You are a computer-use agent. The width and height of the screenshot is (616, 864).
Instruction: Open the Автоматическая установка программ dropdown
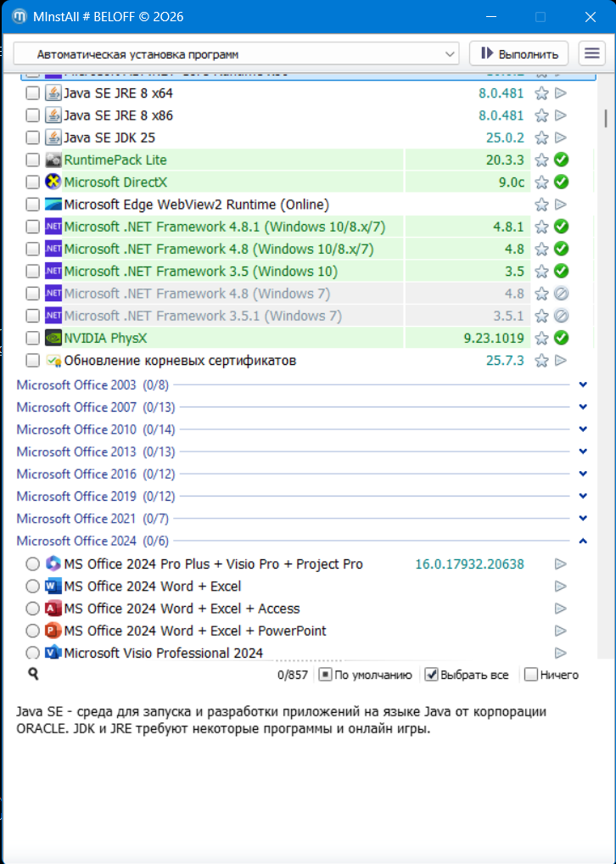pyautogui.click(x=236, y=54)
